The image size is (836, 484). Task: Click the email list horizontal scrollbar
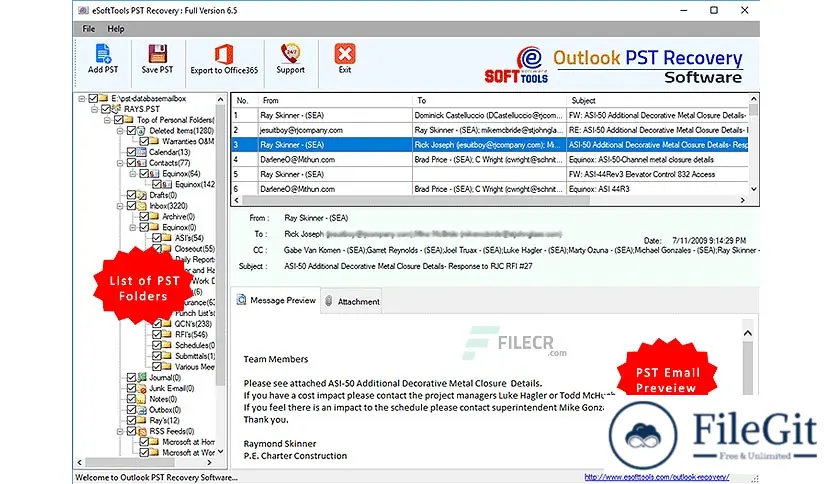pyautogui.click(x=416, y=200)
